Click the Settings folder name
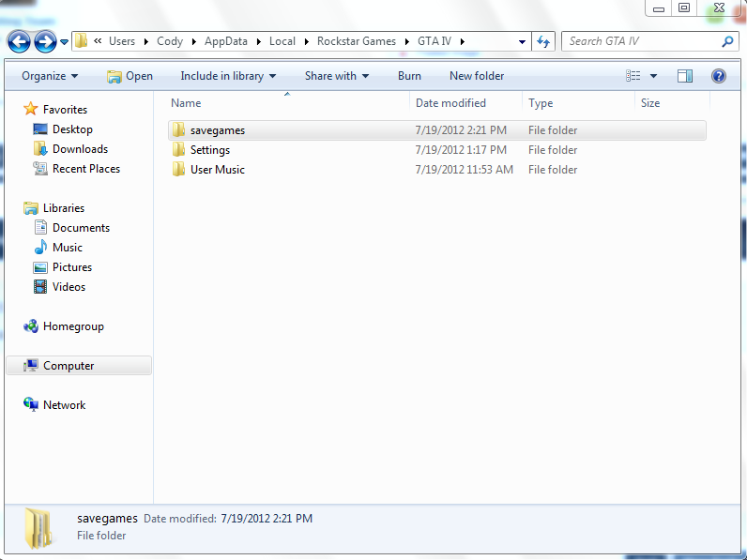 click(210, 150)
